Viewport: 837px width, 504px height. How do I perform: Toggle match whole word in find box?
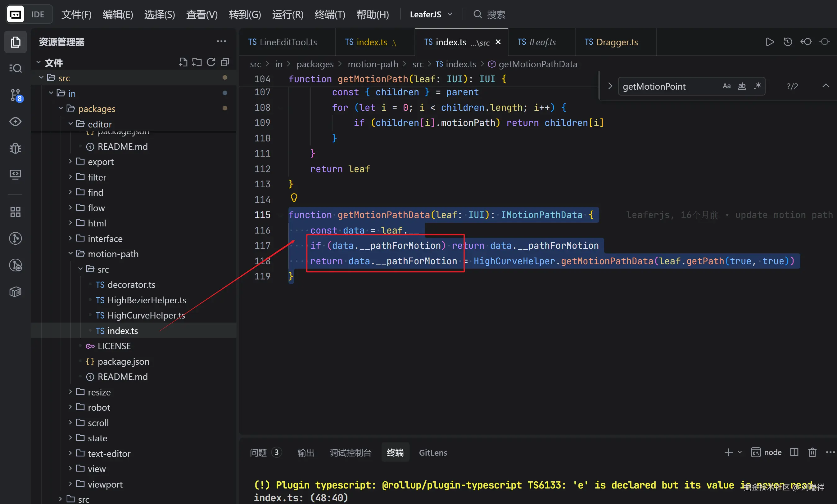742,86
